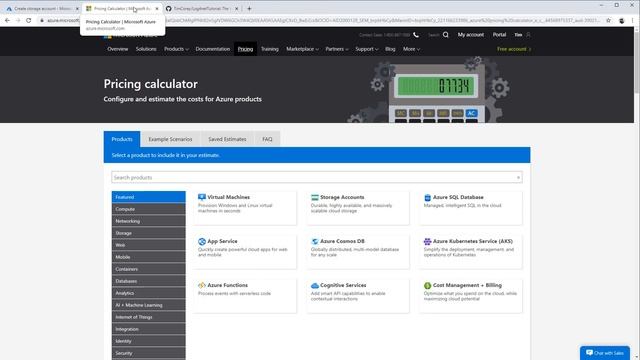Open the Documentation navigation item
This screenshot has width=640, height=360.
213,49
